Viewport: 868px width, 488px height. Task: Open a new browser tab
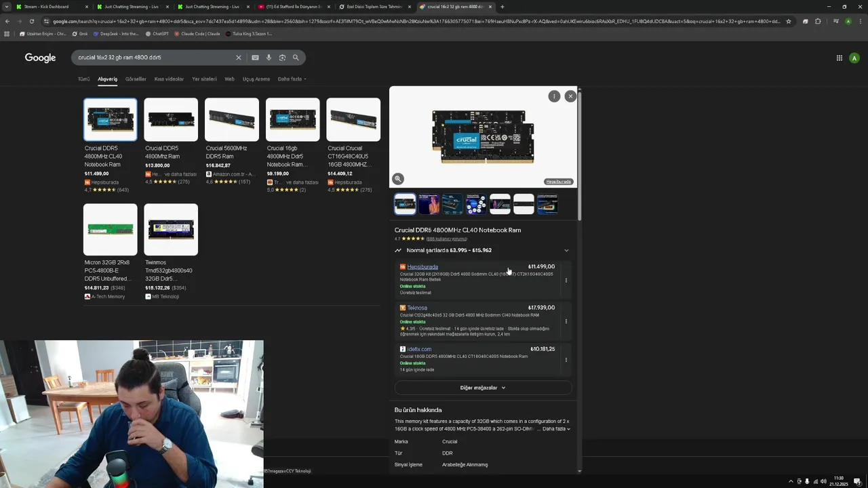[502, 7]
